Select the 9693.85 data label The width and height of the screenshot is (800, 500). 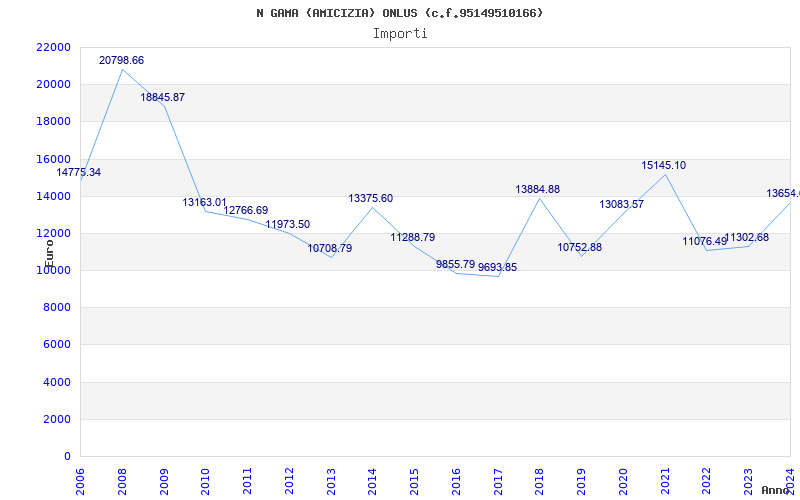click(x=497, y=267)
